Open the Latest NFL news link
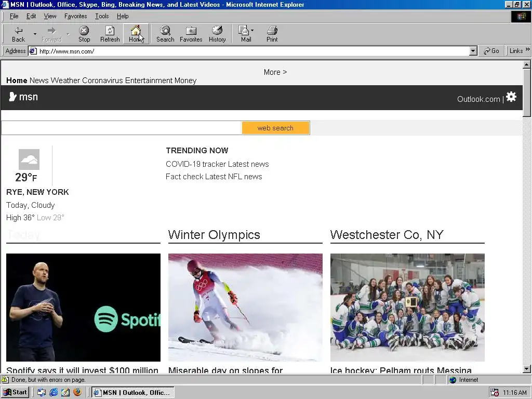This screenshot has height=399, width=532. coord(233,177)
